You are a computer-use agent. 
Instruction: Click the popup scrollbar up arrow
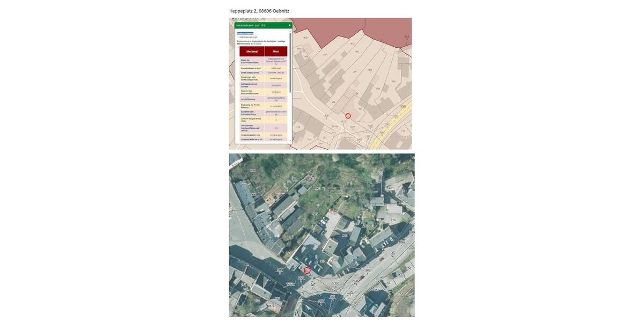pos(290,32)
